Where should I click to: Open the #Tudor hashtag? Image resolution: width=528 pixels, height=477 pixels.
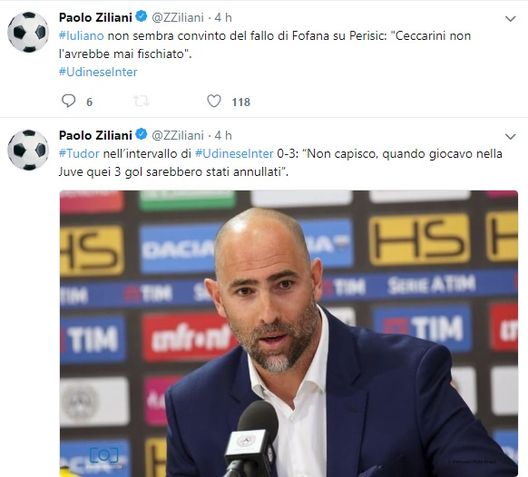click(x=79, y=154)
